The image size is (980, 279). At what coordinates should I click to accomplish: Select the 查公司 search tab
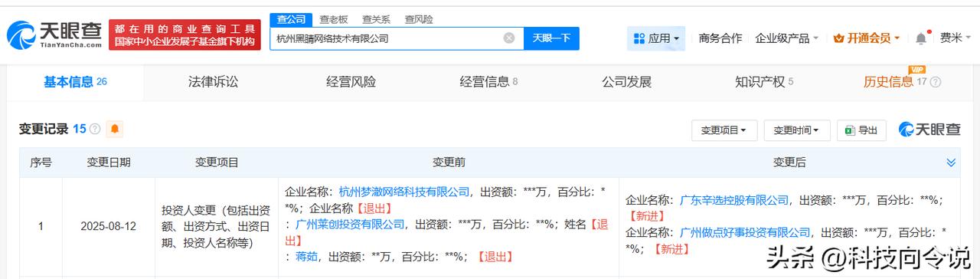(290, 19)
